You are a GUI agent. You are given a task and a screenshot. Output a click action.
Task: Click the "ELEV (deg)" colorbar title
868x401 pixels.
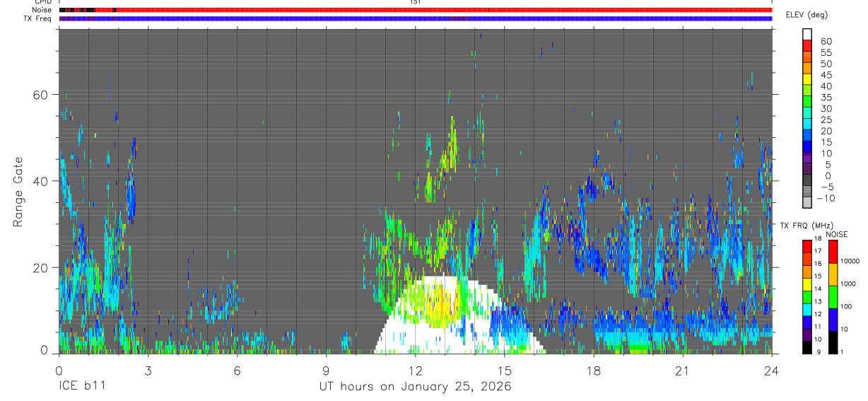pyautogui.click(x=807, y=15)
